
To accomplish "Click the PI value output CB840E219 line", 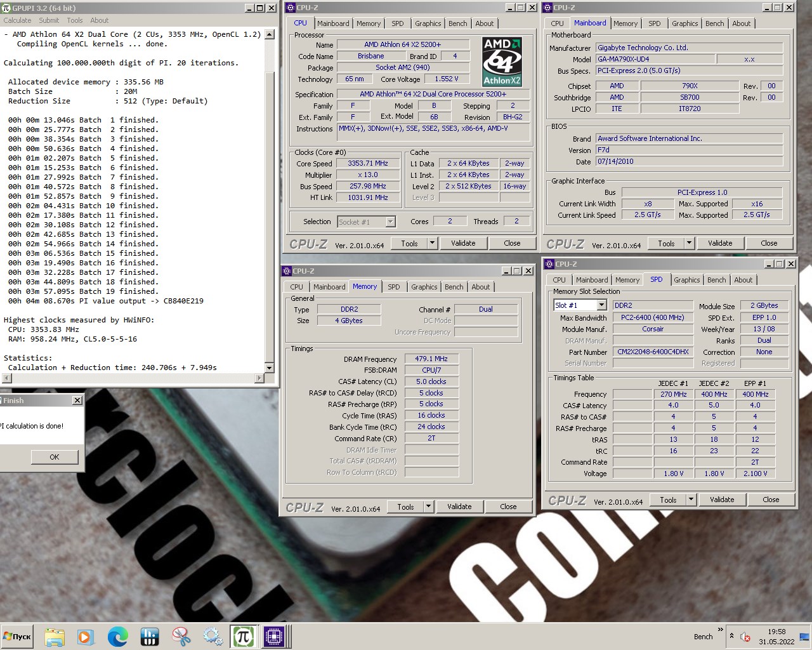I will click(x=106, y=301).
